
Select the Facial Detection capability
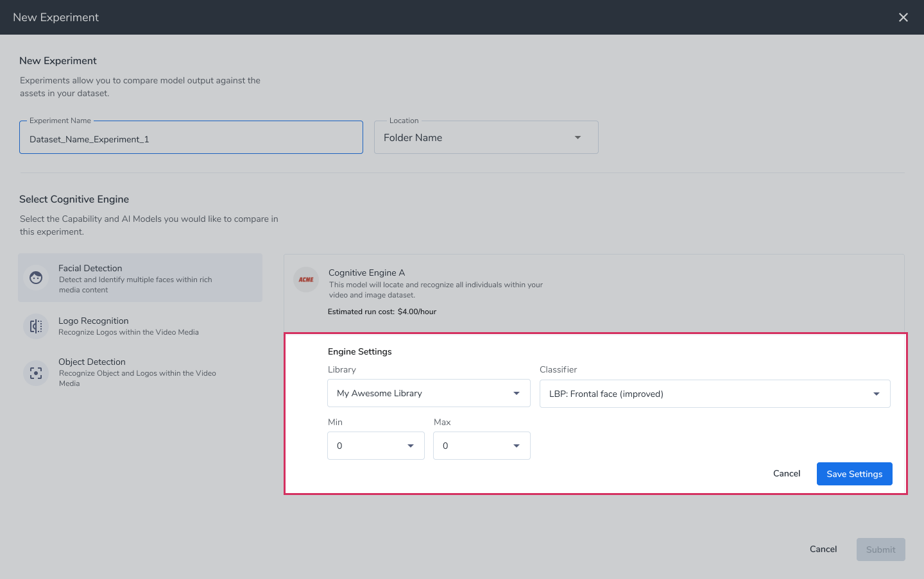click(141, 278)
